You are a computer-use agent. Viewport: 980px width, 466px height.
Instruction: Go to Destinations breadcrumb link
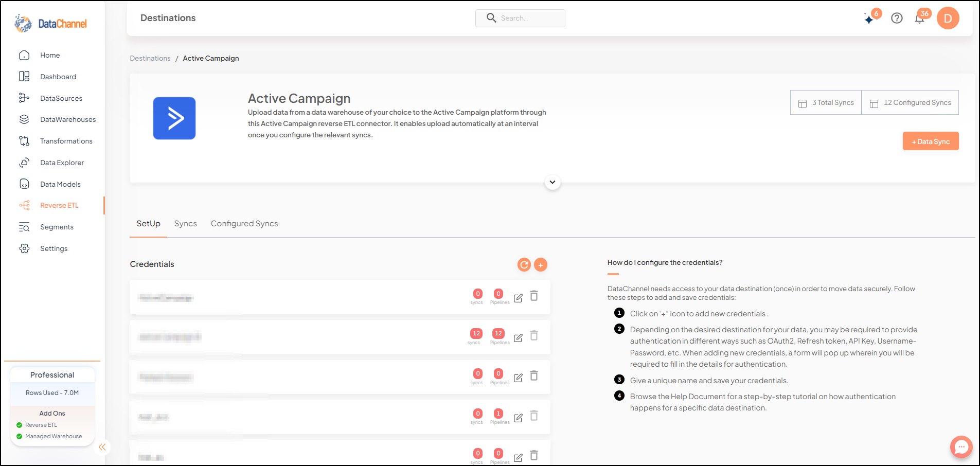tap(150, 58)
